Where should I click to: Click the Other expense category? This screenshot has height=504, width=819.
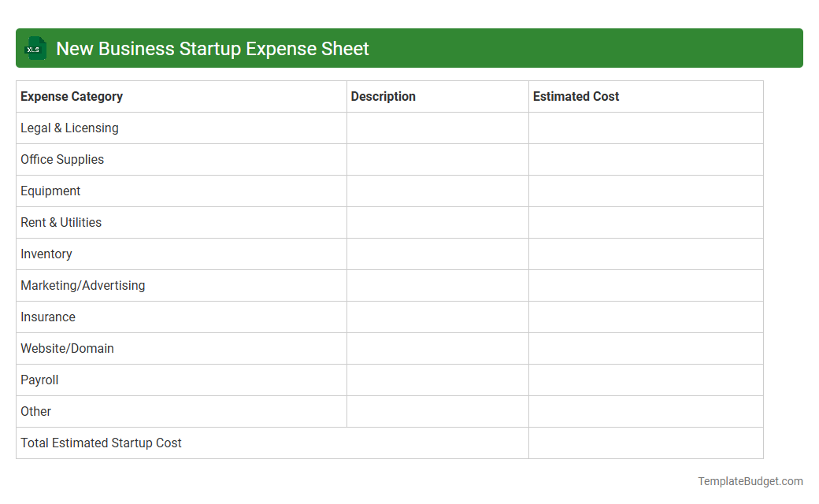[35, 411]
